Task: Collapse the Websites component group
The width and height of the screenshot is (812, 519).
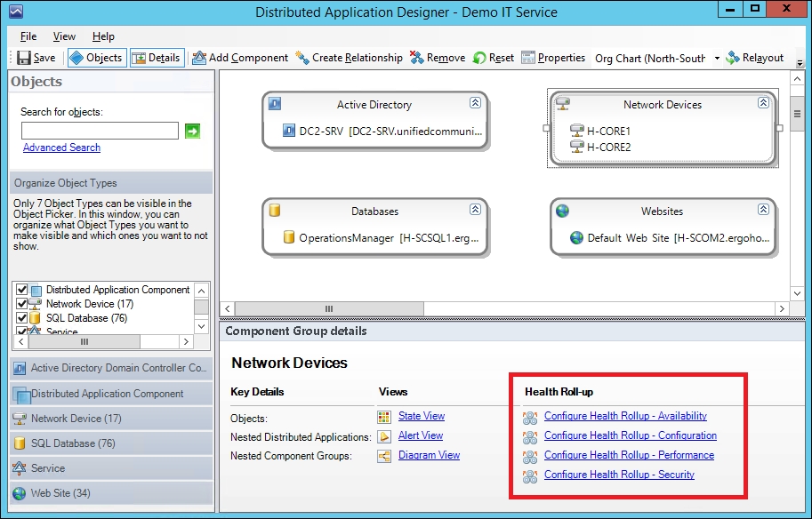Action: pos(763,210)
